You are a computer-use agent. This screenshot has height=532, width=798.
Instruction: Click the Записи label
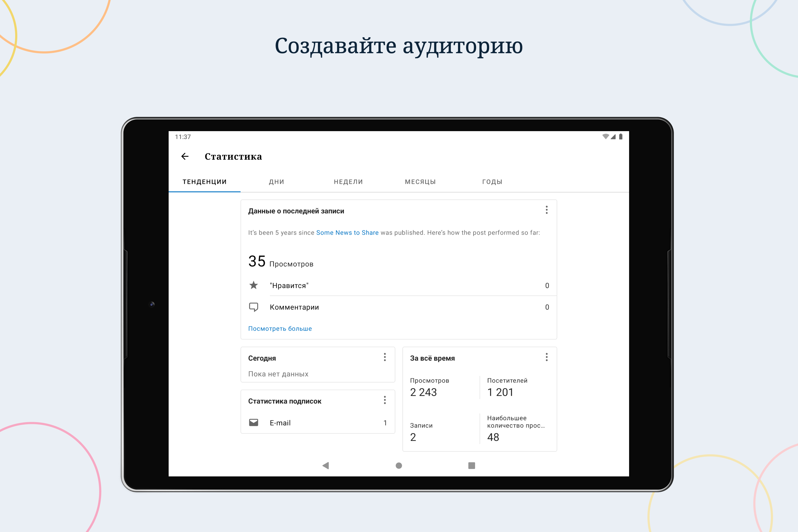(x=421, y=426)
